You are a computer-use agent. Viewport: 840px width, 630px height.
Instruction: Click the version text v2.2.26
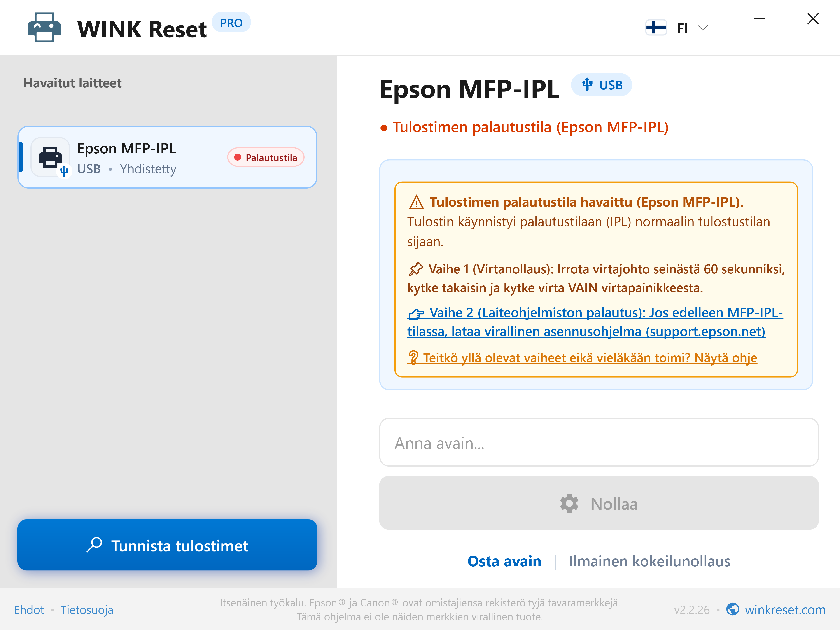coord(691,610)
